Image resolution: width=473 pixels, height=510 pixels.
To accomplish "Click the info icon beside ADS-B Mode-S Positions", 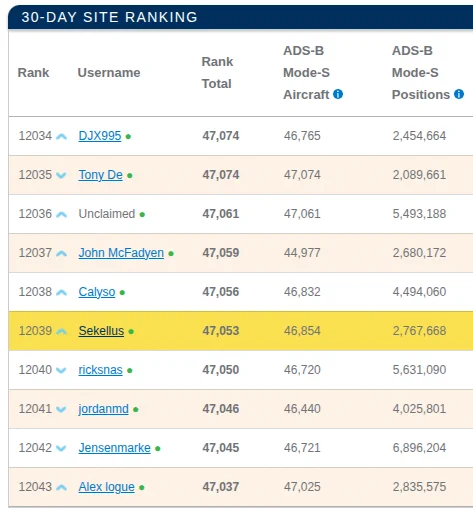I will pos(459,94).
